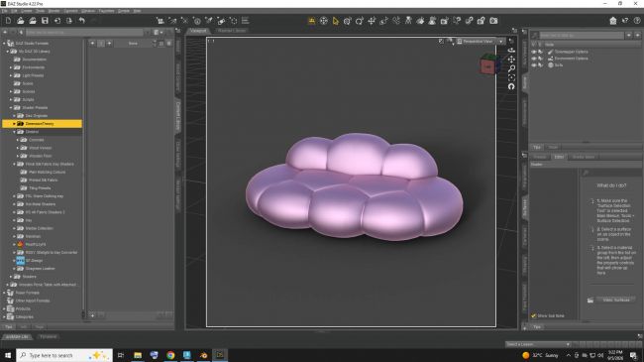Collapse the DimensionTheory folder

[14, 123]
